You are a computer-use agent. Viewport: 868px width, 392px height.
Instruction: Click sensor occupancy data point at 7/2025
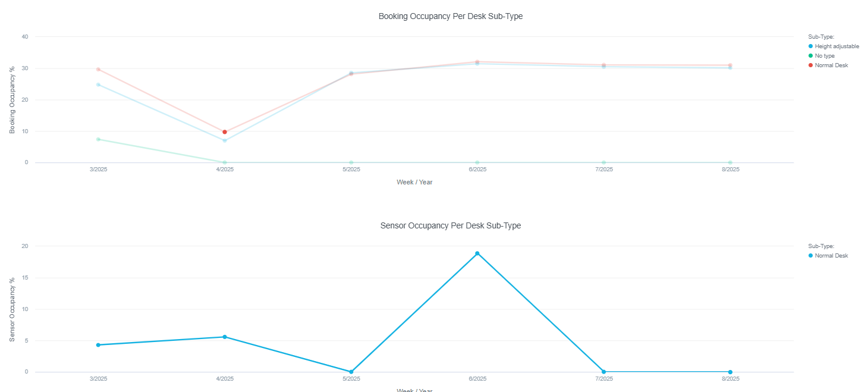point(604,372)
